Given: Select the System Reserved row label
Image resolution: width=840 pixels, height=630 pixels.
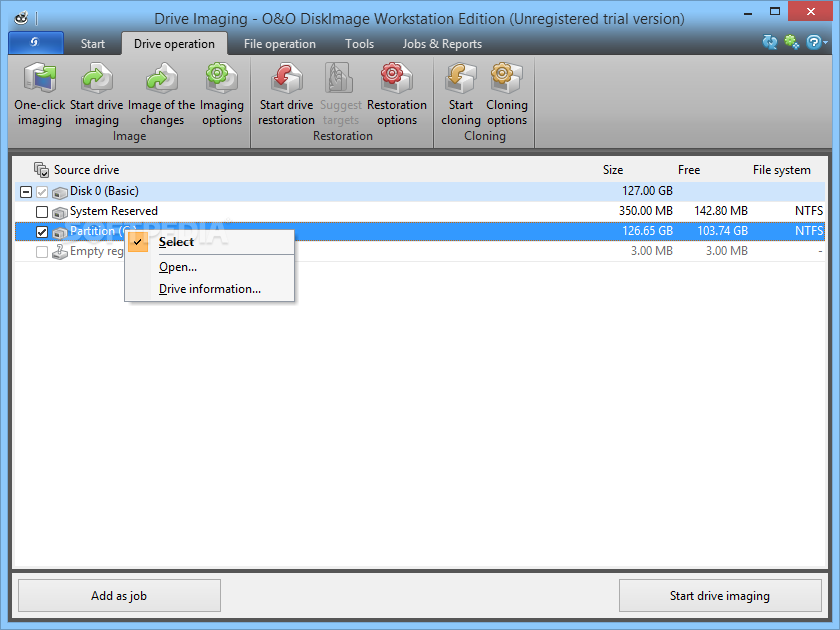Looking at the screenshot, I should (114, 211).
